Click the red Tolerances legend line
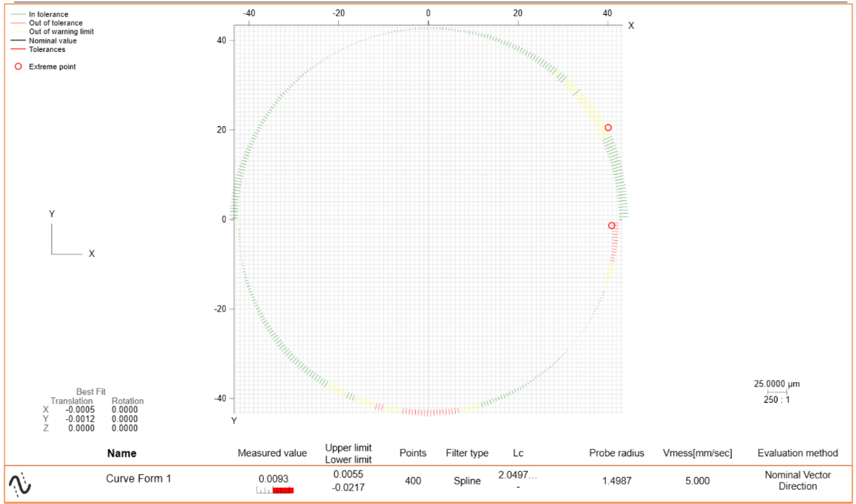856x504 pixels. pos(18,49)
